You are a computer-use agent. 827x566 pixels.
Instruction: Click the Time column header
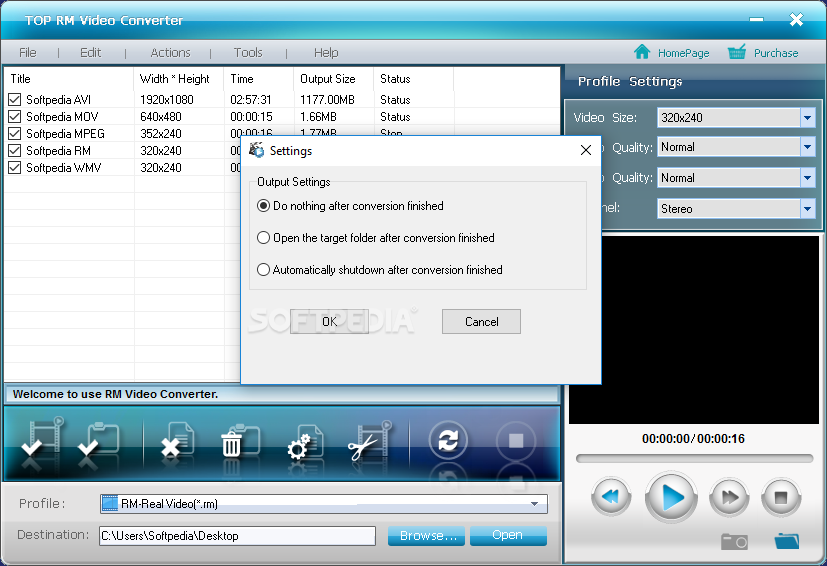pyautogui.click(x=259, y=79)
